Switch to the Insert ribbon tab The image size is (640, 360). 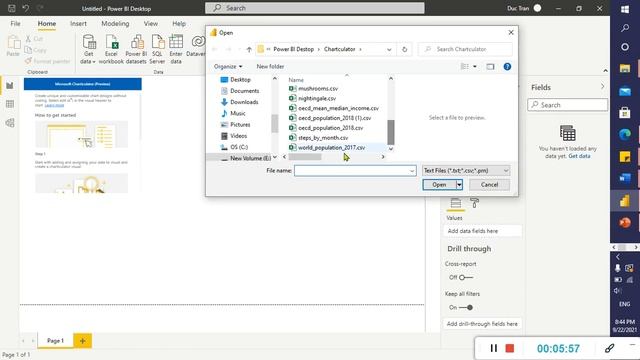click(78, 24)
